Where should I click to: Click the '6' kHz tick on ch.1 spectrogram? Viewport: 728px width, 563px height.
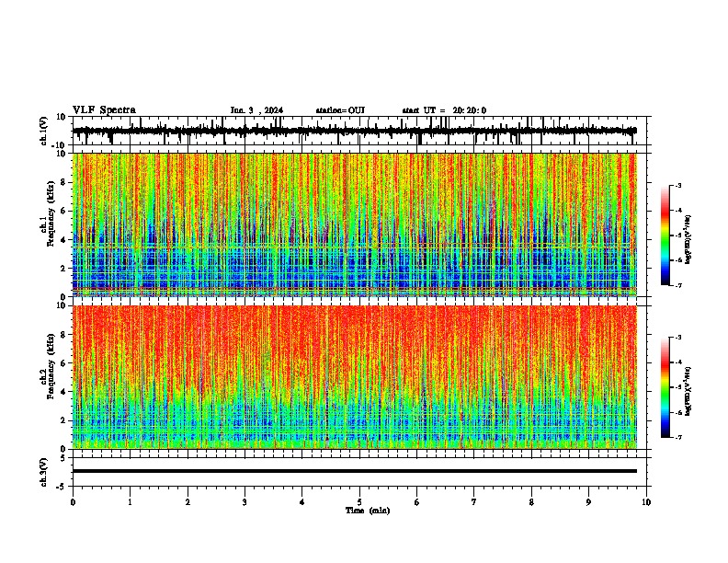pos(63,211)
